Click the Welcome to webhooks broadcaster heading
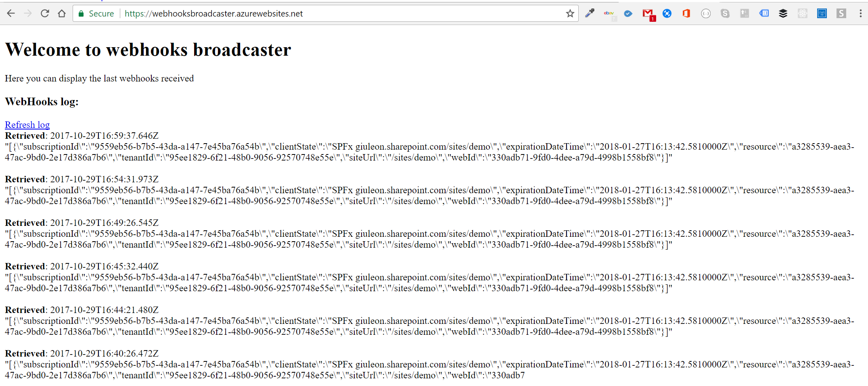 148,50
